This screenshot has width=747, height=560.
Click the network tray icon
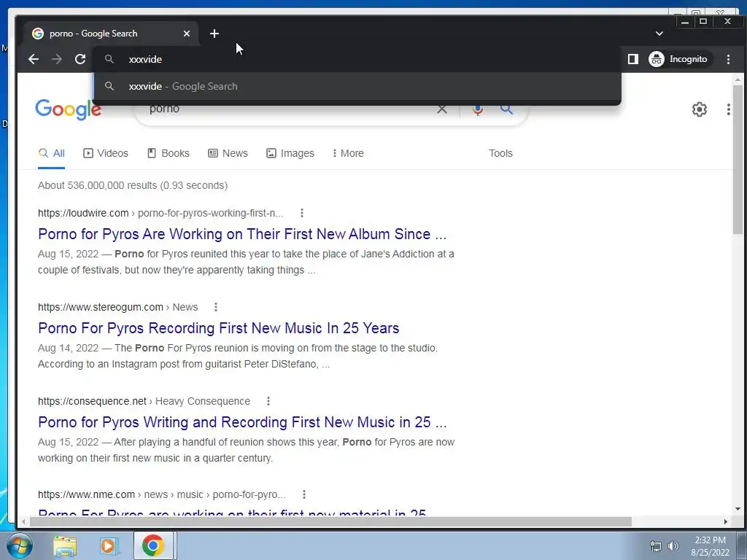(x=656, y=546)
